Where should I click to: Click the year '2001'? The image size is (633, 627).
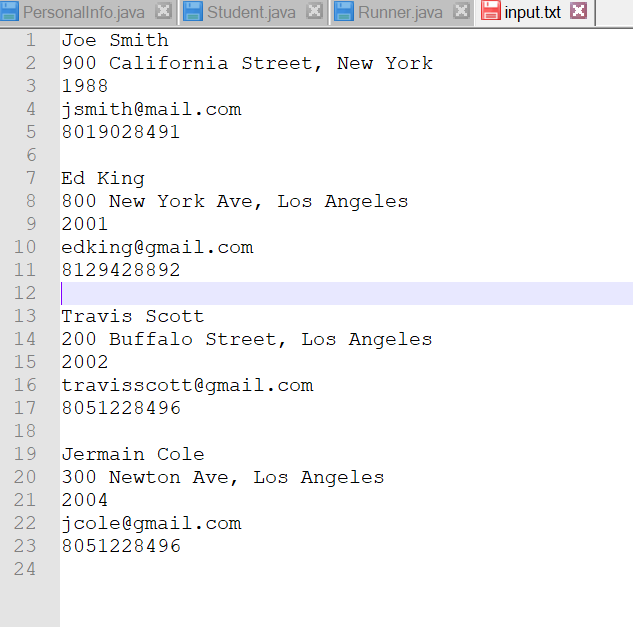pyautogui.click(x=85, y=224)
